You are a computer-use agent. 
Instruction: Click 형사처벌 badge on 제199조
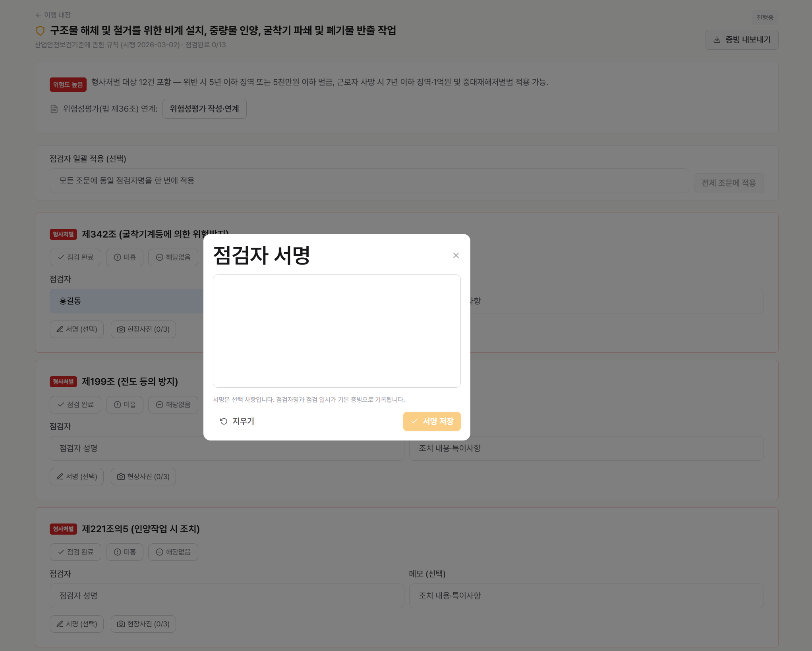coord(63,382)
